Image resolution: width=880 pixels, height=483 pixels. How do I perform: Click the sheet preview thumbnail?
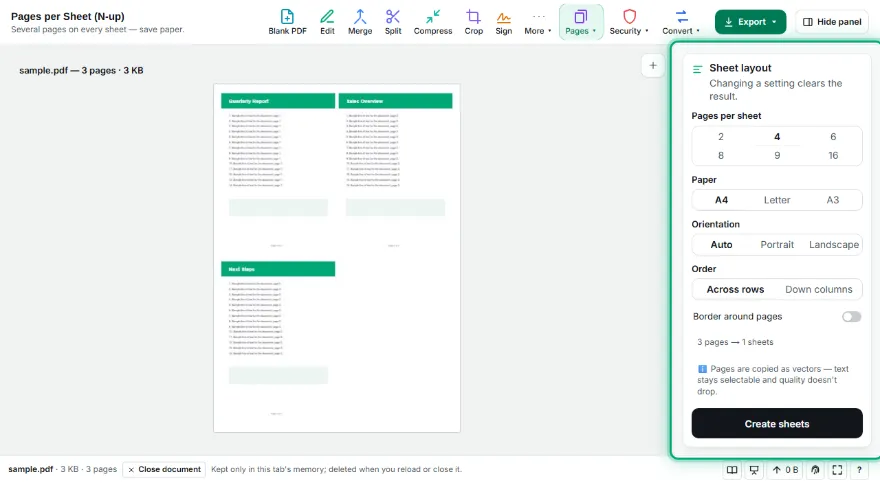(337, 258)
